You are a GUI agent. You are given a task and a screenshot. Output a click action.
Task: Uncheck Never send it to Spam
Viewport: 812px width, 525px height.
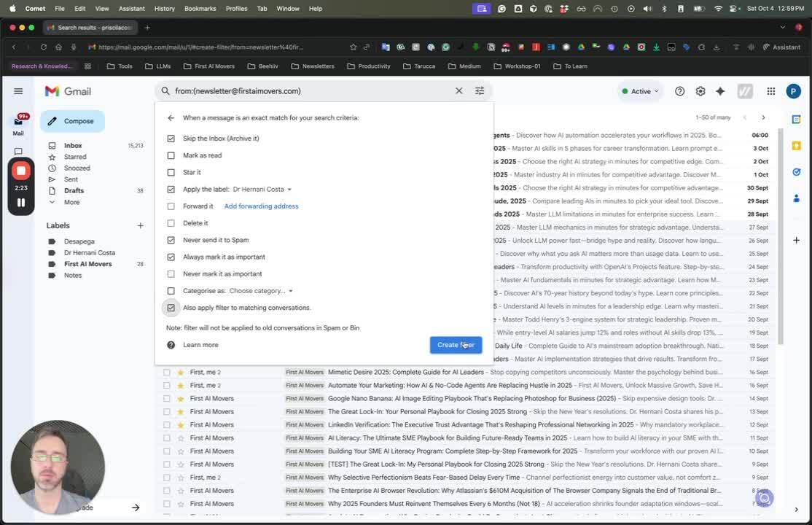coord(171,240)
